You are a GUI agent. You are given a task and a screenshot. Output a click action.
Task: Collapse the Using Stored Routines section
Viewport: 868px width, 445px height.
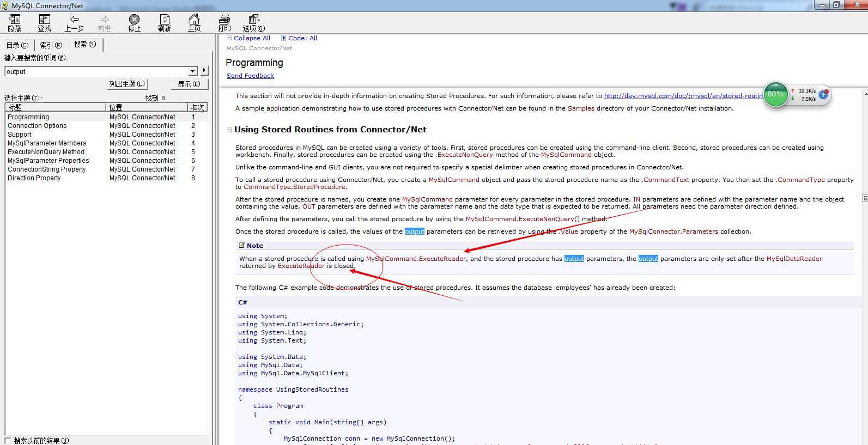pyautogui.click(x=229, y=130)
